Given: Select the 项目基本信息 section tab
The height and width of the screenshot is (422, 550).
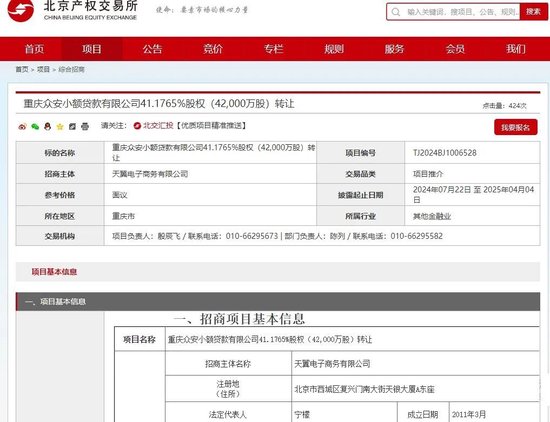Looking at the screenshot, I should tap(54, 272).
